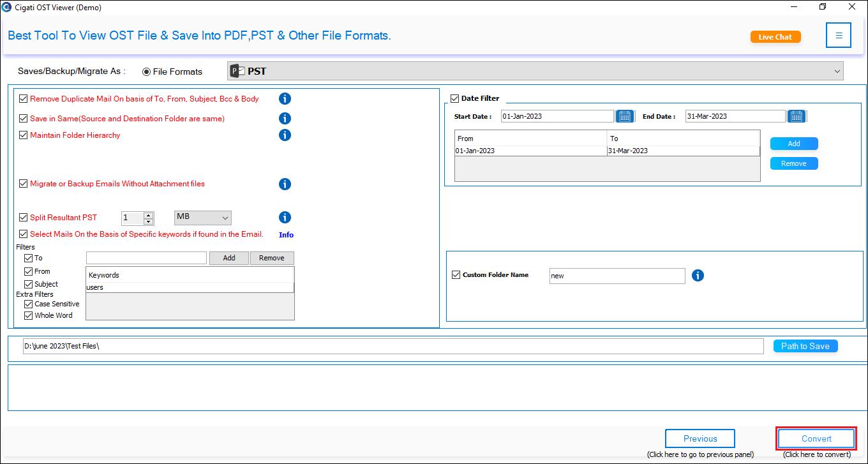868x464 pixels.
Task: Open the hamburger menu icon
Action: 839,36
